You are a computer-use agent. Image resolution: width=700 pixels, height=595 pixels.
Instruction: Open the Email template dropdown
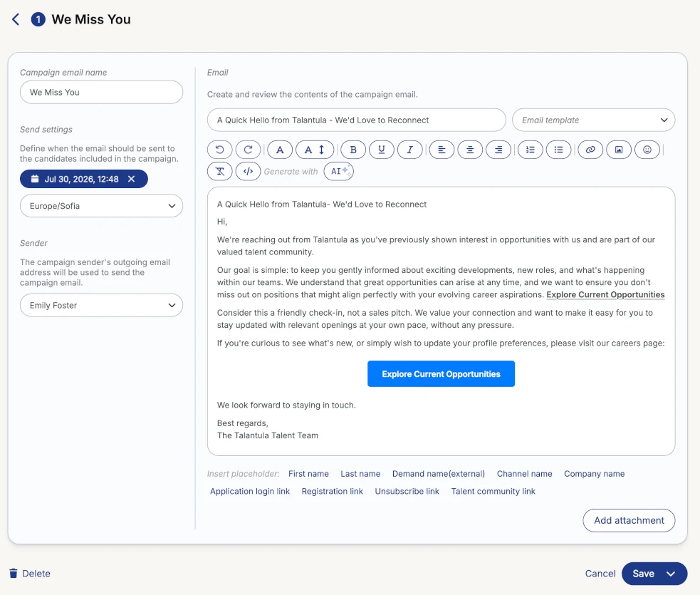[593, 120]
